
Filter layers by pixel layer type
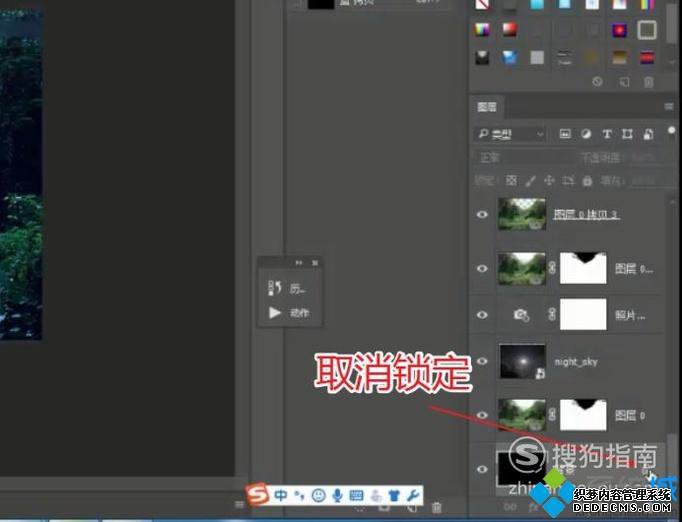[565, 134]
